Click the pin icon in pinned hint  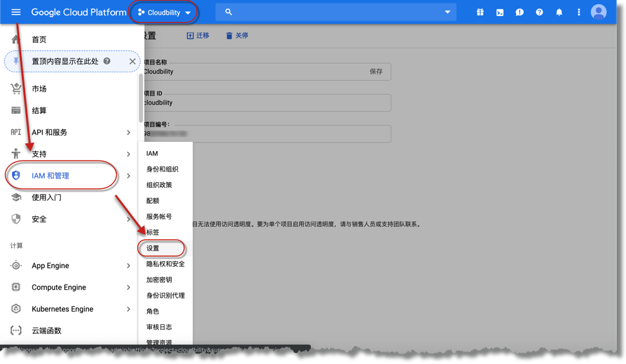click(x=15, y=61)
